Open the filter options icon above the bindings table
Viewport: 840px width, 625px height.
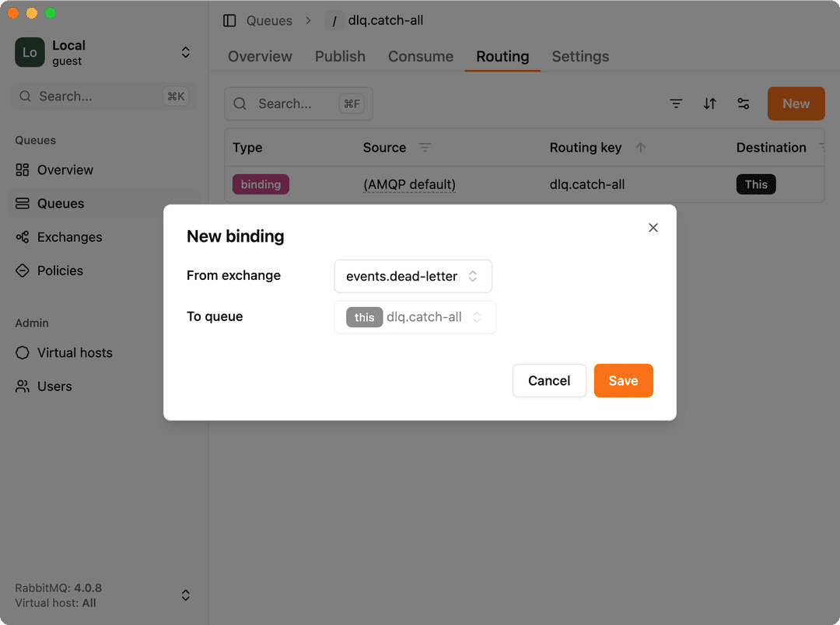click(x=676, y=103)
